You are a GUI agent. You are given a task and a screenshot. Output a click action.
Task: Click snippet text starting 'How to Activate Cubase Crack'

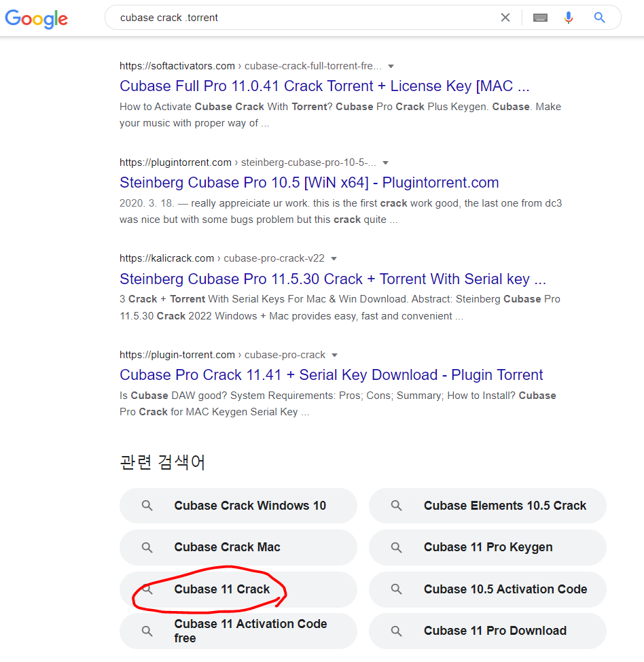pos(340,115)
